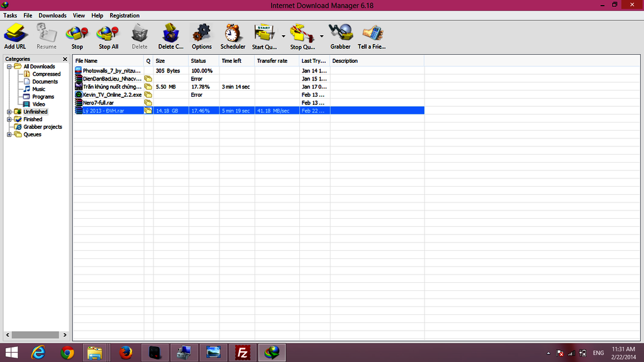Open Firefox from taskbar

(x=126, y=353)
